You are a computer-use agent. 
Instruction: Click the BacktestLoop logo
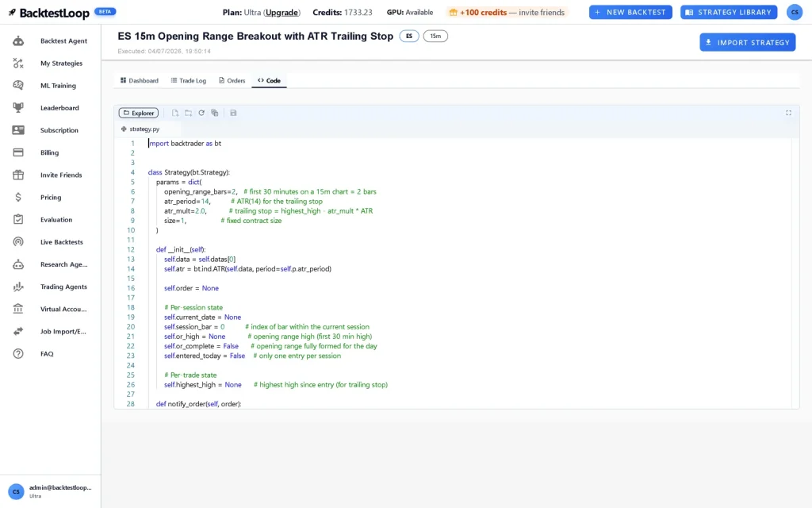pyautogui.click(x=48, y=13)
